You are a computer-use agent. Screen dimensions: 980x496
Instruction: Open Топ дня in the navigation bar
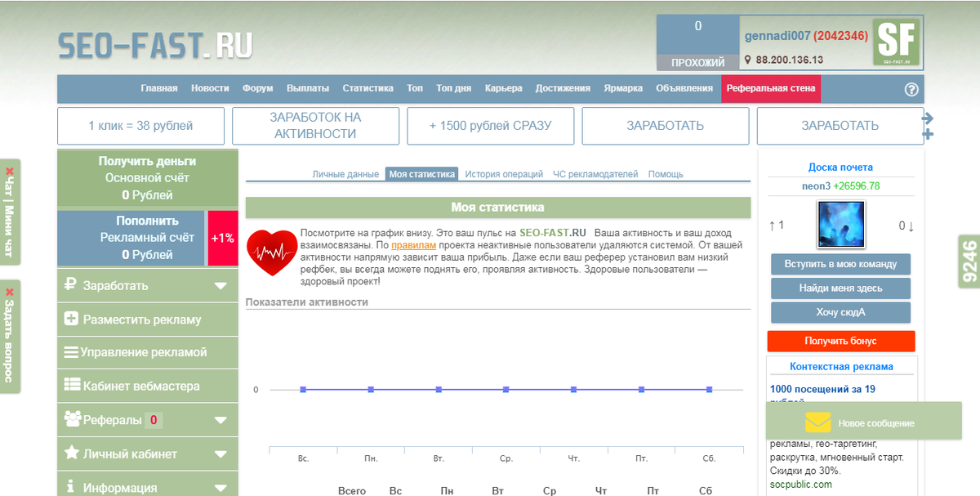[454, 88]
